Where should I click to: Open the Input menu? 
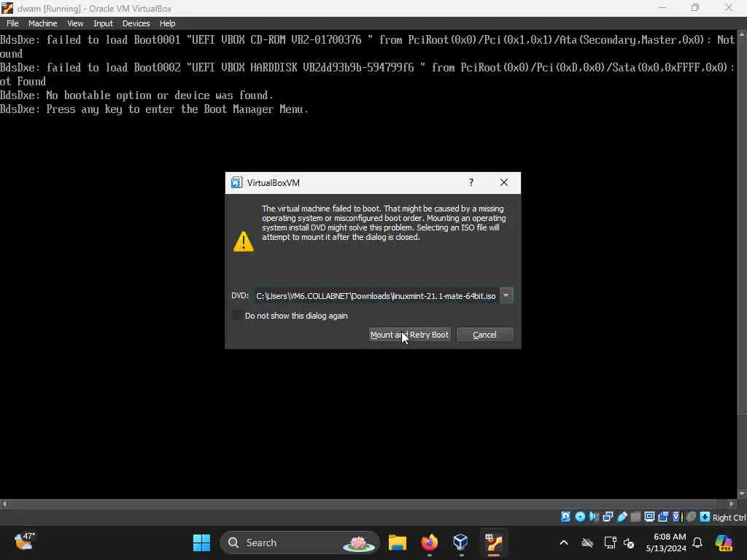point(103,23)
